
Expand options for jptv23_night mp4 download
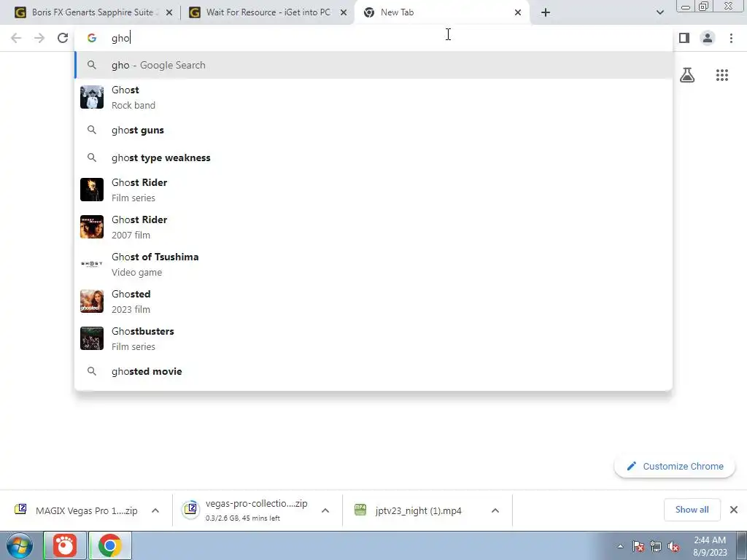pyautogui.click(x=495, y=510)
